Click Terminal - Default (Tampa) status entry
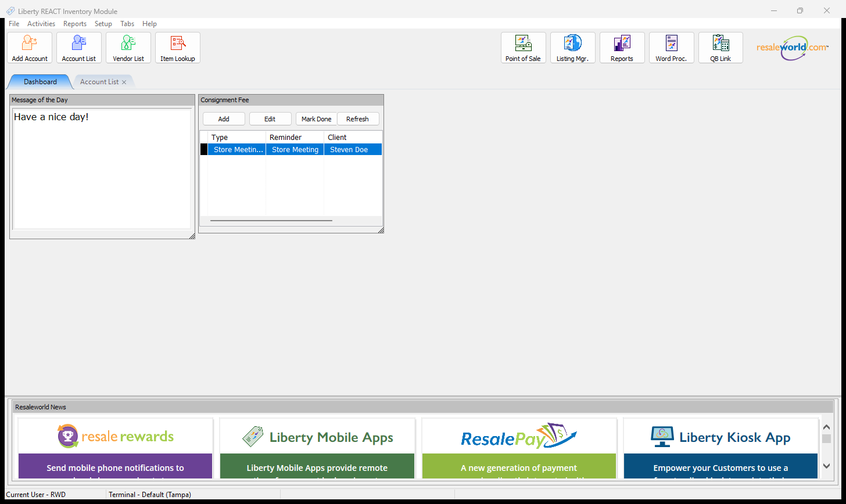 coord(150,495)
